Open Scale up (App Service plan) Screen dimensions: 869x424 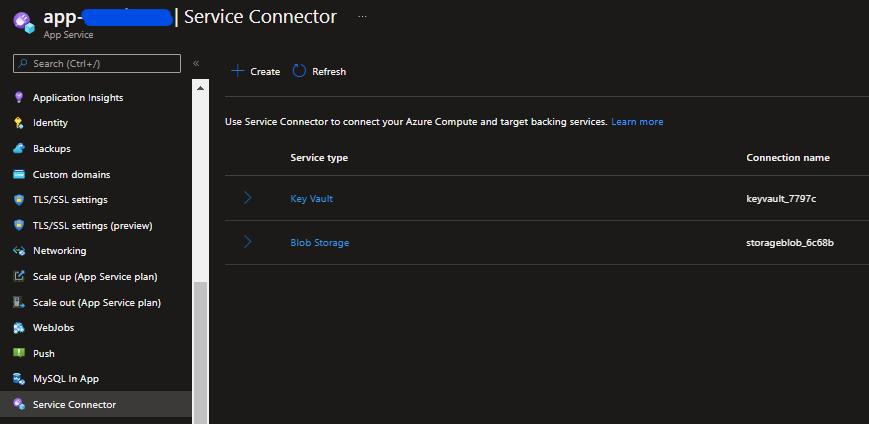96,277
